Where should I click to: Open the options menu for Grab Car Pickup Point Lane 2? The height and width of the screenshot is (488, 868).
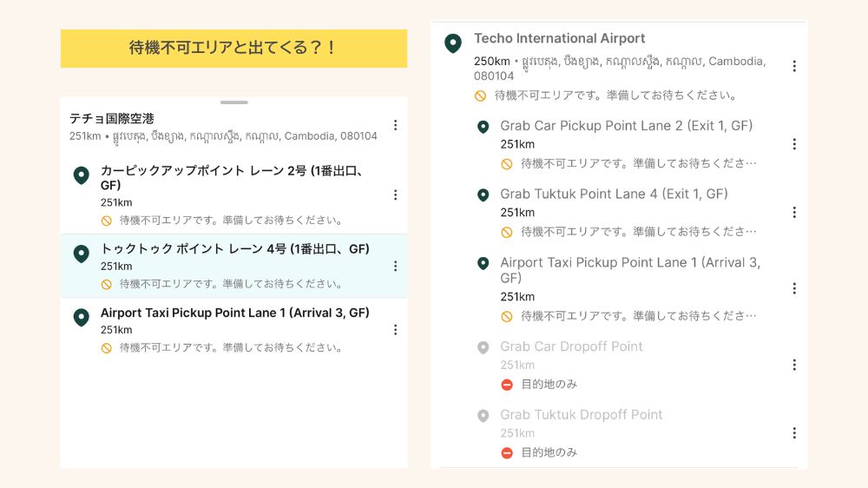794,144
